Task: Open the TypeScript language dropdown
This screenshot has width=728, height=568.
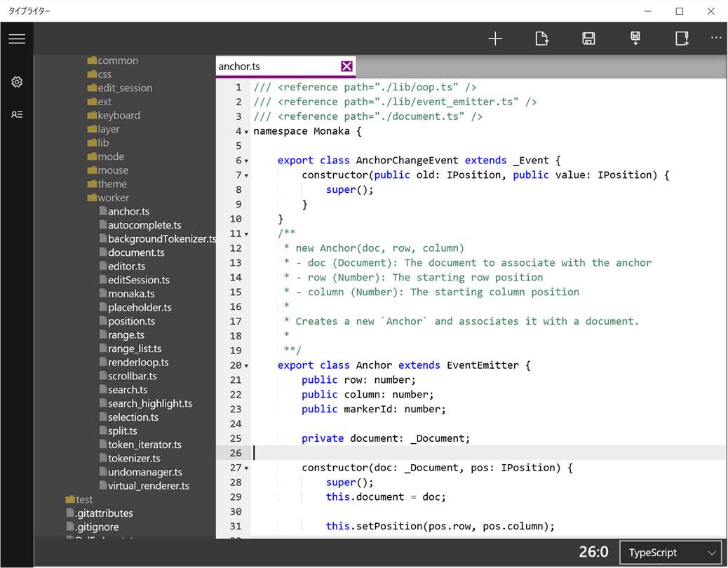Action: 670,553
